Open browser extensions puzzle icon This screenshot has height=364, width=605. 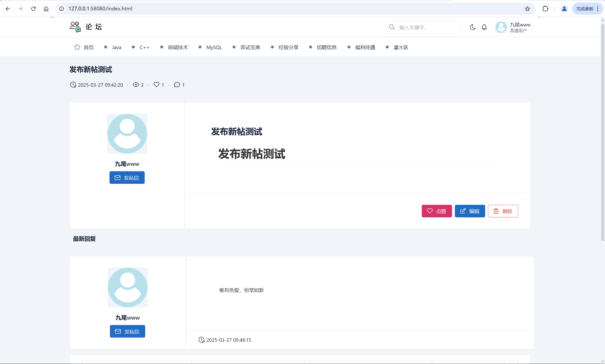tap(545, 9)
